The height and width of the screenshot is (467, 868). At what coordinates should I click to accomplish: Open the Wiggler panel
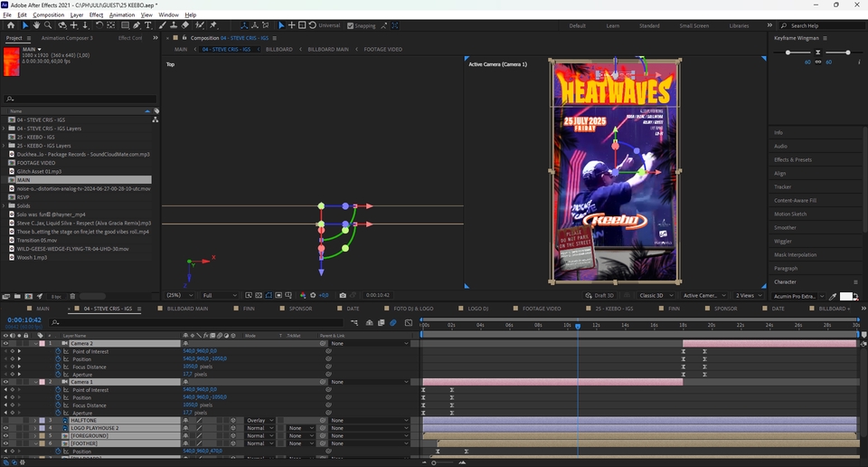pos(783,241)
